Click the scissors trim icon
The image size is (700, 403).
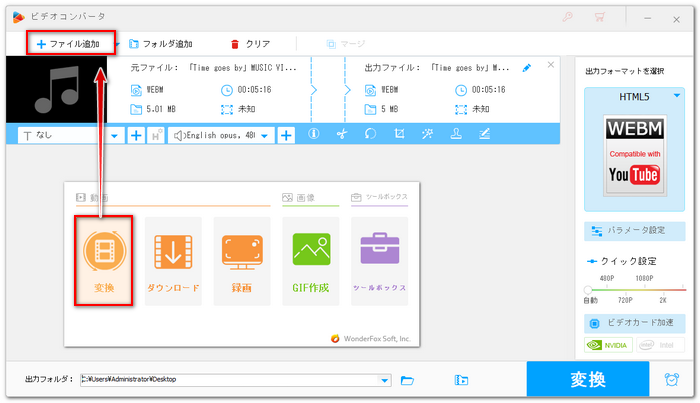pyautogui.click(x=341, y=134)
